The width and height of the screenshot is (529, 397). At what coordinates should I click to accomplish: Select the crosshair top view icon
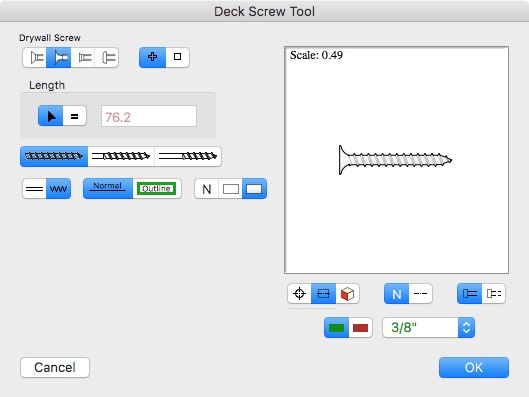click(x=299, y=293)
